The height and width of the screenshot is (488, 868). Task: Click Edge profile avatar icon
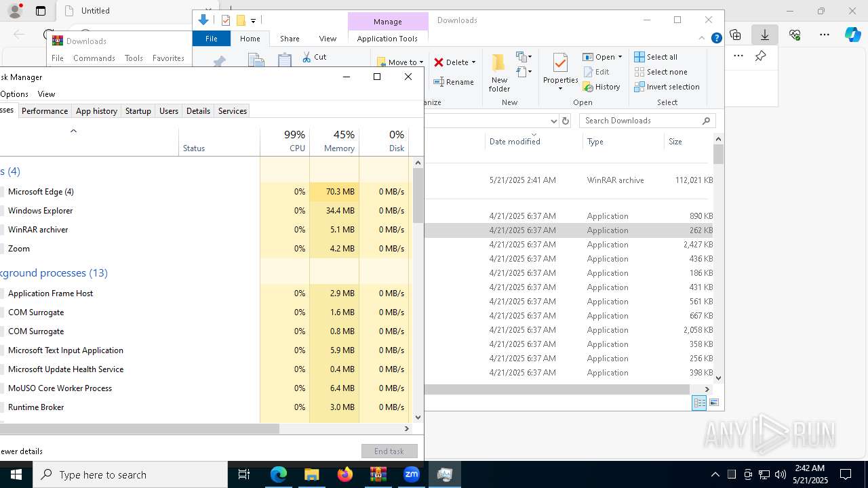tap(14, 11)
